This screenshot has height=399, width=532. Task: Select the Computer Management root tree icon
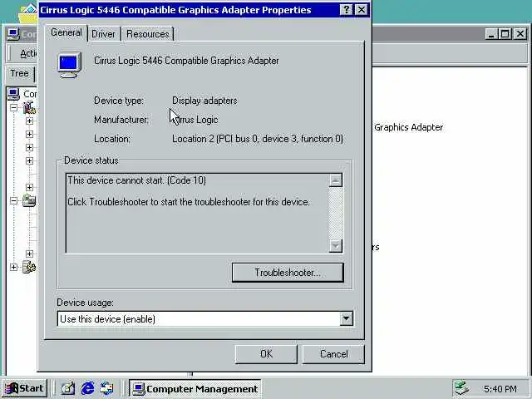[x=13, y=94]
